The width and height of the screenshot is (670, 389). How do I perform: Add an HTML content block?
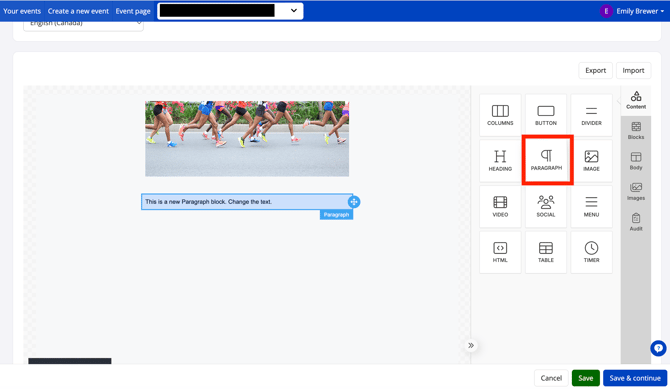coord(500,252)
